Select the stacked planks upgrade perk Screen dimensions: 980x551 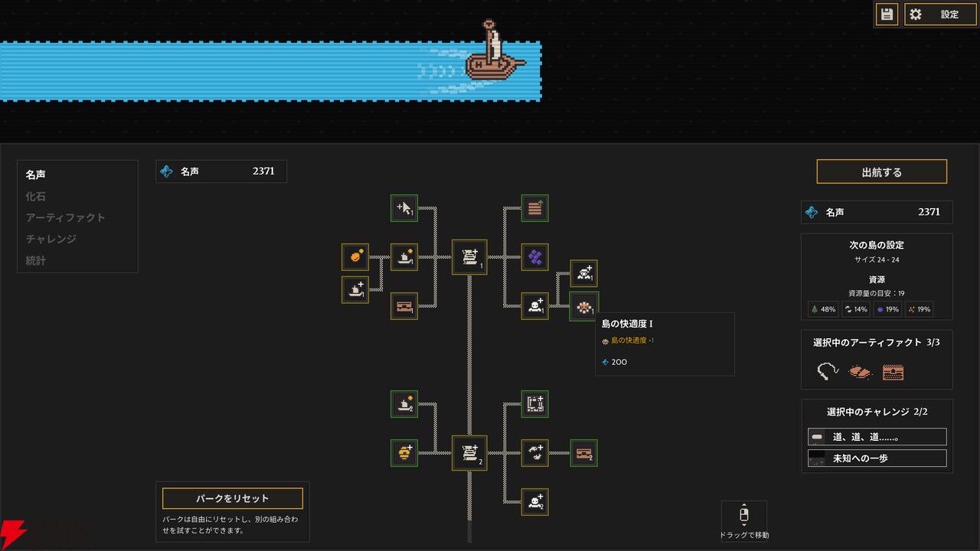[x=534, y=208]
